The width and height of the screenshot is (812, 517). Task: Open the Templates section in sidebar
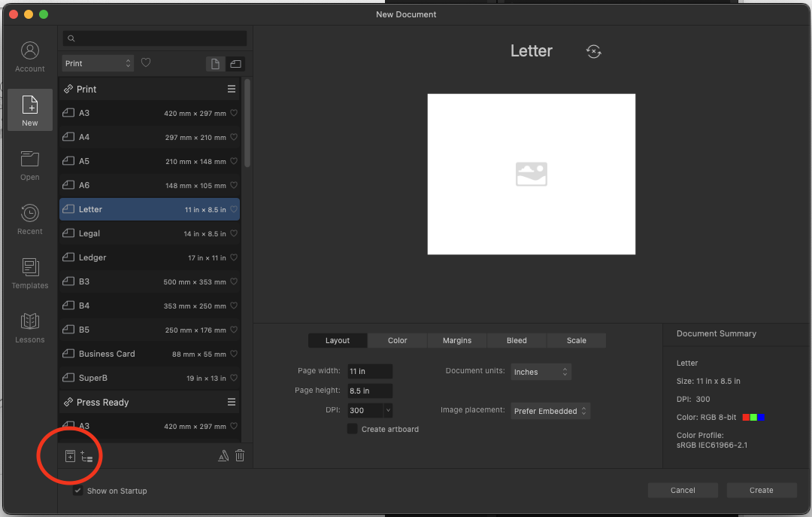pos(30,273)
